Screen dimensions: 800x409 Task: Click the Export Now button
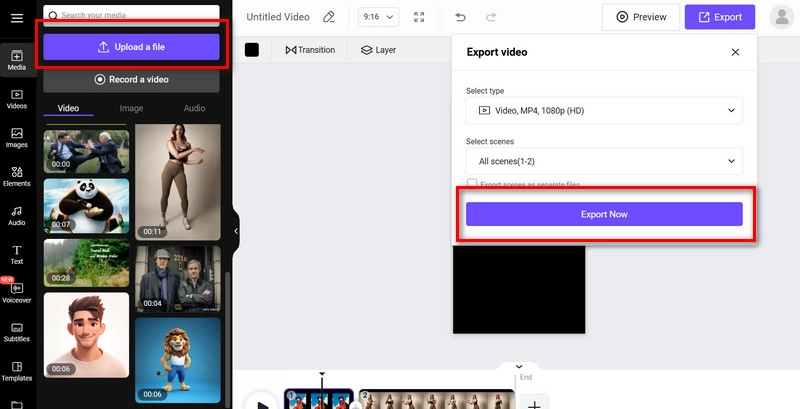click(604, 214)
